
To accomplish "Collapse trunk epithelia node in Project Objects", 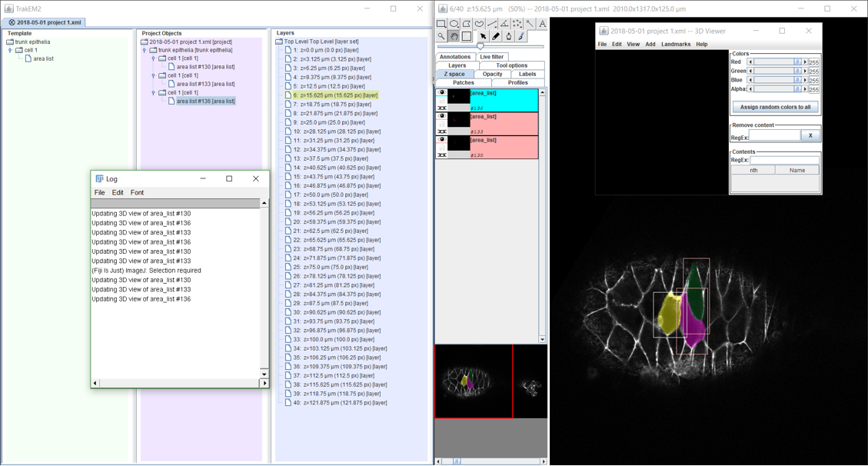I will click(x=144, y=50).
